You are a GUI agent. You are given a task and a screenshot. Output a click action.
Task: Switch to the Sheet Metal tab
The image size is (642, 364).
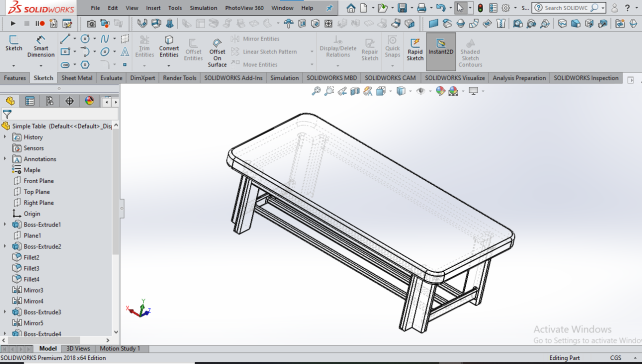tap(77, 78)
